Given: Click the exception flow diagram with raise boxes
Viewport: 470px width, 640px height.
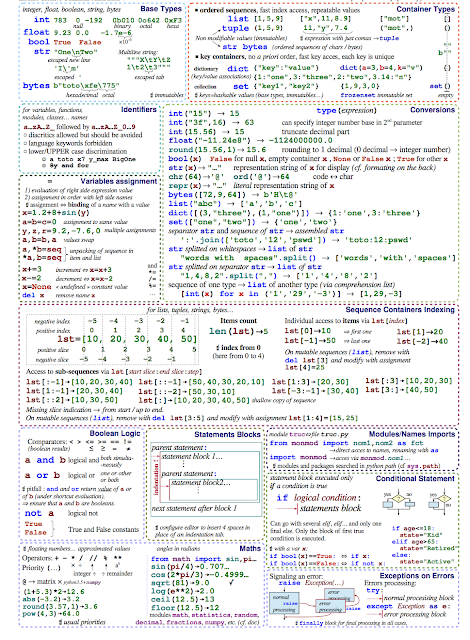Looking at the screenshot, I should coord(314,602).
